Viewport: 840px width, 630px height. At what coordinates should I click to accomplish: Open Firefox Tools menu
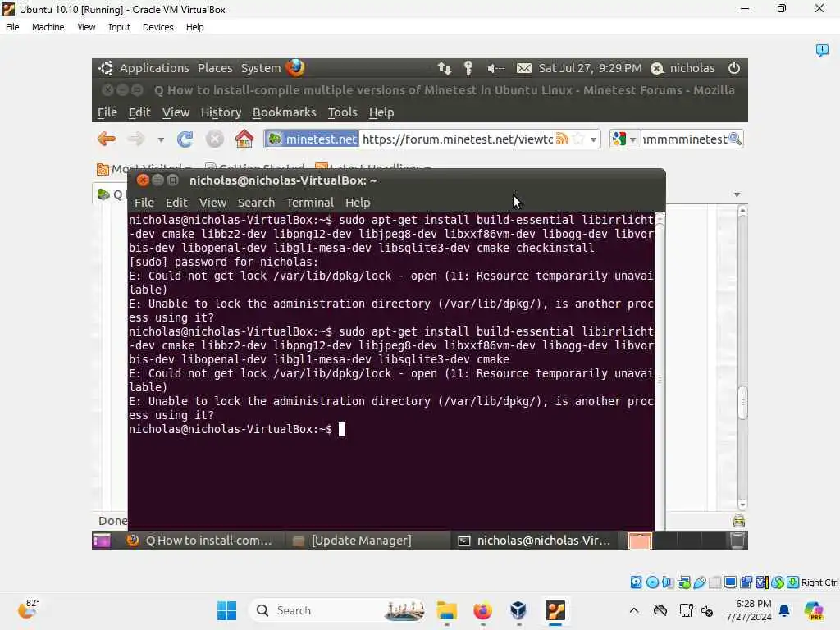342,112
